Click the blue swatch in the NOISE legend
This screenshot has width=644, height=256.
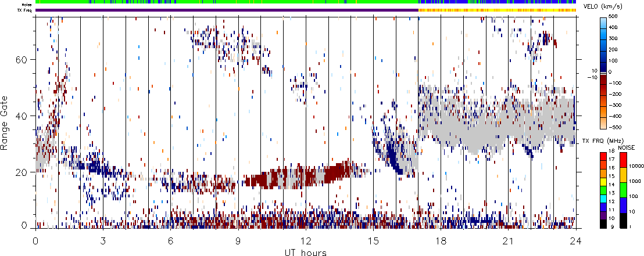tap(624, 205)
